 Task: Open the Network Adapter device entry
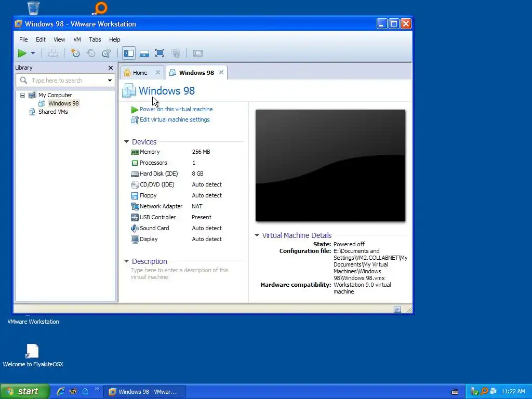pyautogui.click(x=161, y=206)
